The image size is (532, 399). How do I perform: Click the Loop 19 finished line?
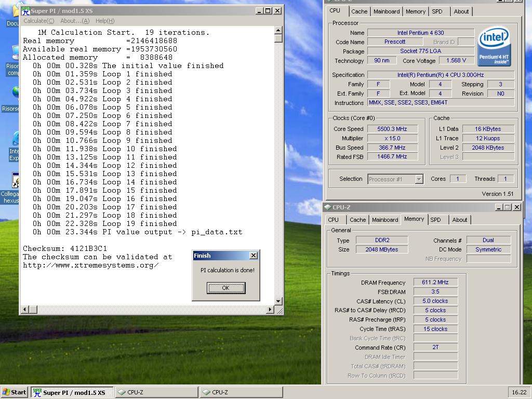(x=105, y=223)
